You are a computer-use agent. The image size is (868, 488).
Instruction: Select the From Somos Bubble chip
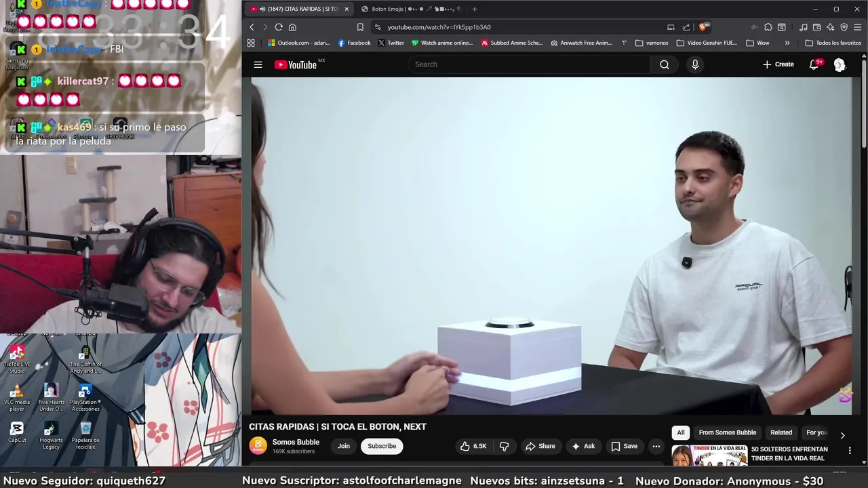[728, 432]
